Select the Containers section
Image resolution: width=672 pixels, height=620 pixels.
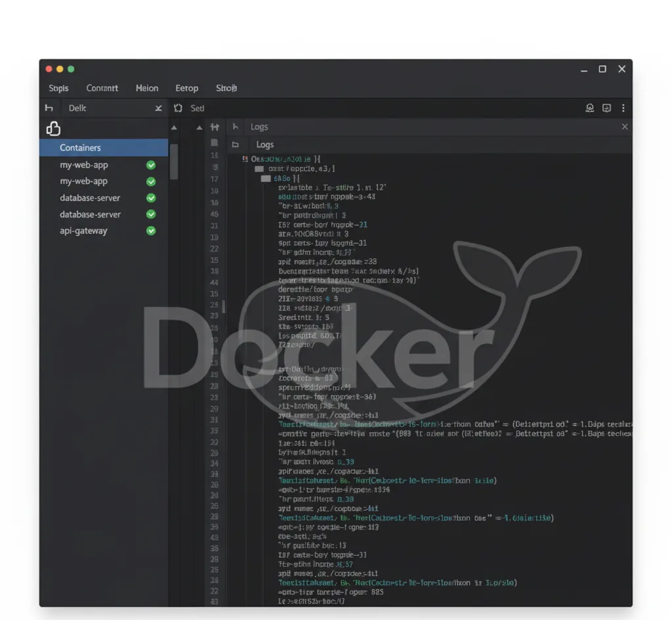104,148
